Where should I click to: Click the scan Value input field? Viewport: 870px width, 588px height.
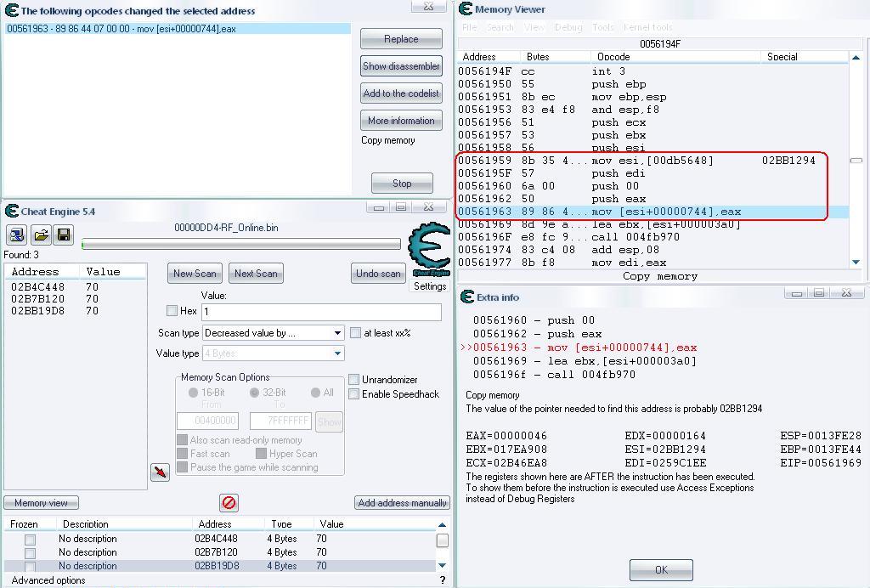[321, 312]
